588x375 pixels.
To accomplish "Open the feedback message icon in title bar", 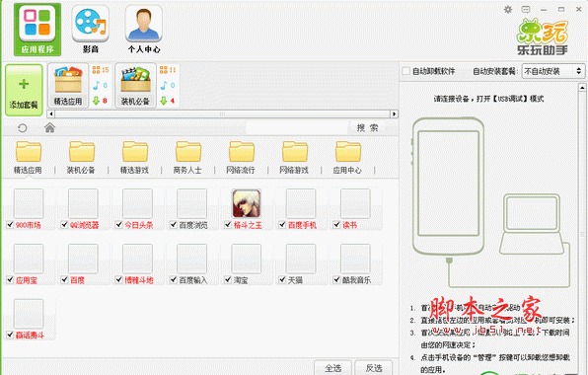I will (x=526, y=10).
